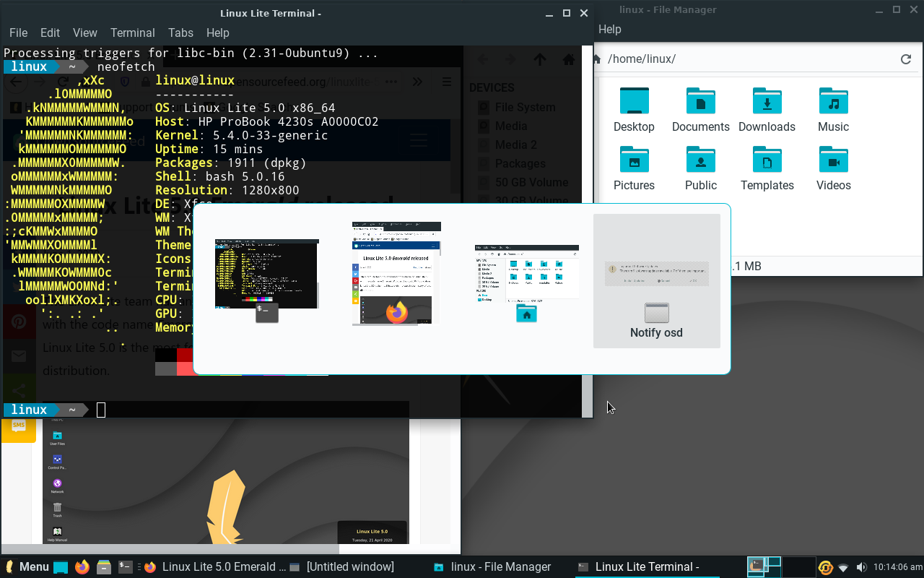Screen dimensions: 924x578
Task: Open the Pictures folder
Action: [x=634, y=160]
